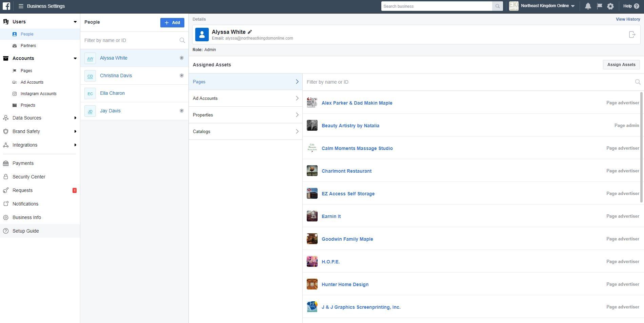Open Calm Moments Massage Studio page
This screenshot has width=644, height=323.
pyautogui.click(x=357, y=148)
